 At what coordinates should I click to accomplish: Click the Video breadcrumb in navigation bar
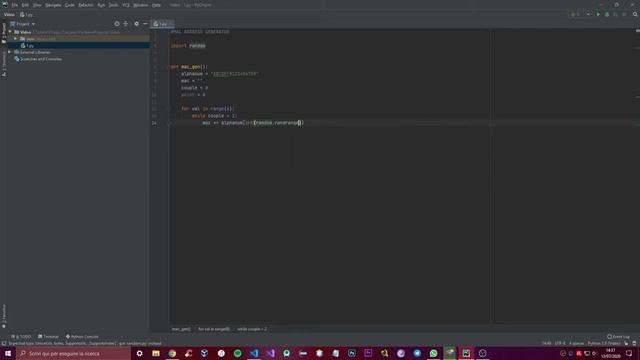tap(9, 15)
